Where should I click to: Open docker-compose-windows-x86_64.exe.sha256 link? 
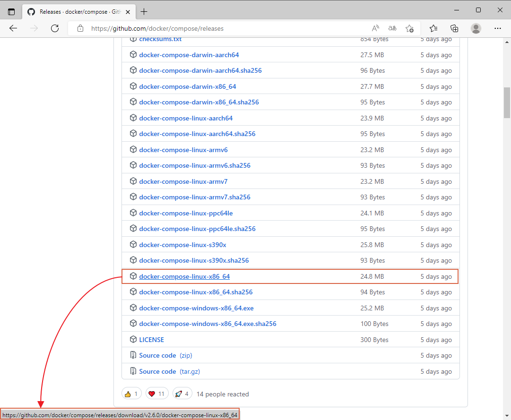click(208, 324)
